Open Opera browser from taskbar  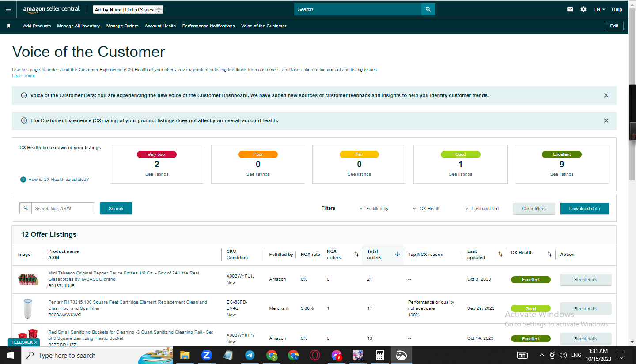(314, 355)
